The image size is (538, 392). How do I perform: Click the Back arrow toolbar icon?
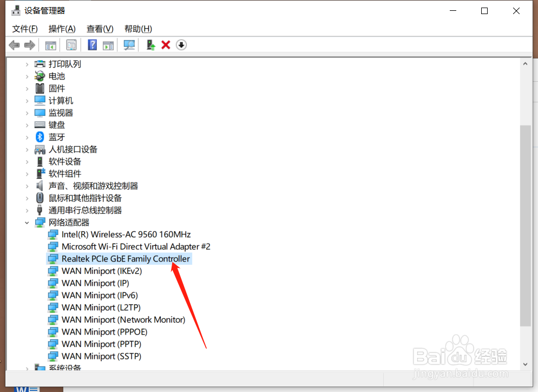point(14,45)
